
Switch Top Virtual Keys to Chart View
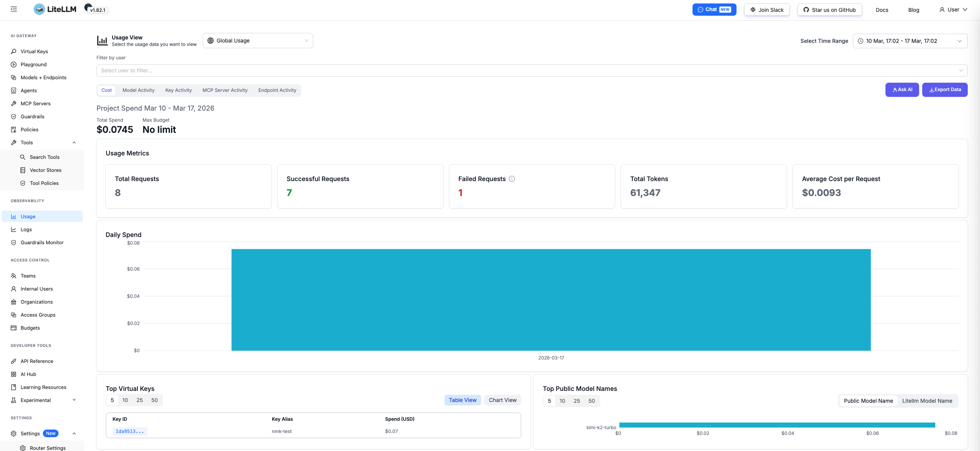click(502, 400)
